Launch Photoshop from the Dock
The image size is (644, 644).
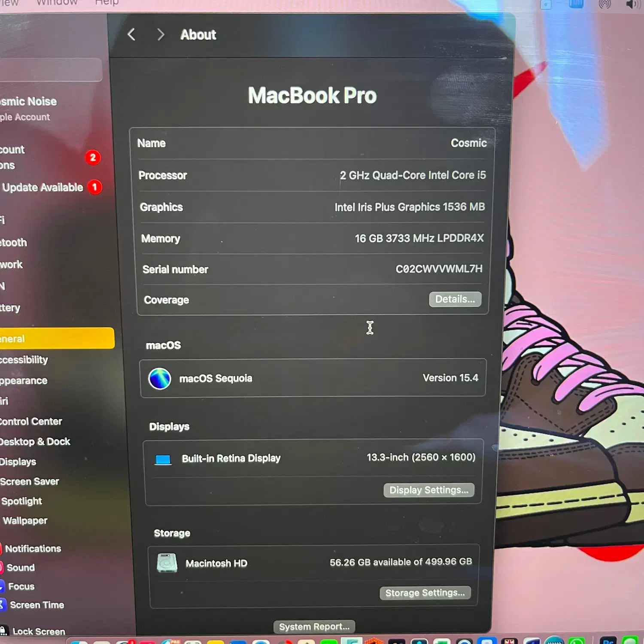click(608, 641)
